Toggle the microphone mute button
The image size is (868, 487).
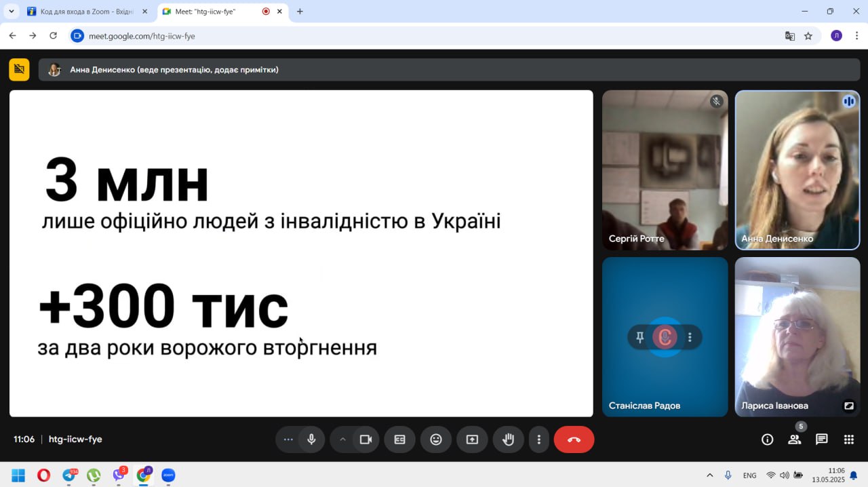pyautogui.click(x=311, y=440)
